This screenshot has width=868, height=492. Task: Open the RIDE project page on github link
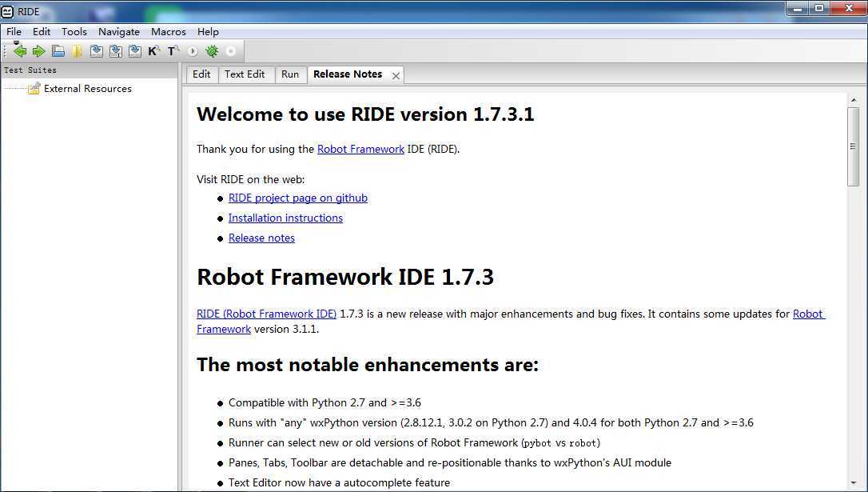point(298,198)
